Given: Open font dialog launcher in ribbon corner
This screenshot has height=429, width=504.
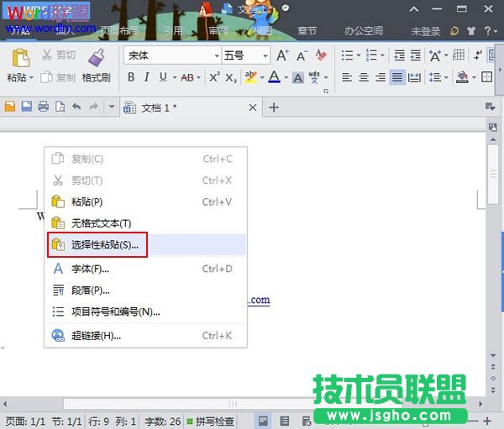Looking at the screenshot, I should point(326,92).
